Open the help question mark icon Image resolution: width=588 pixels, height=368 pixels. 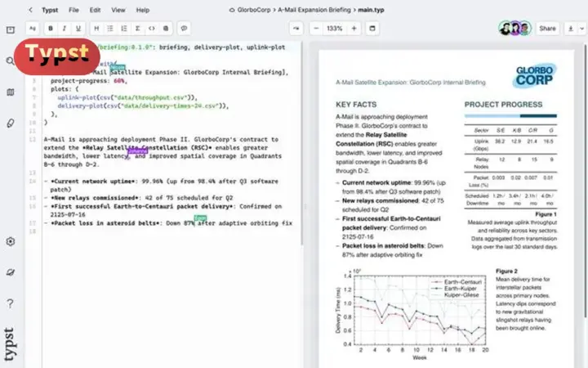click(x=11, y=303)
